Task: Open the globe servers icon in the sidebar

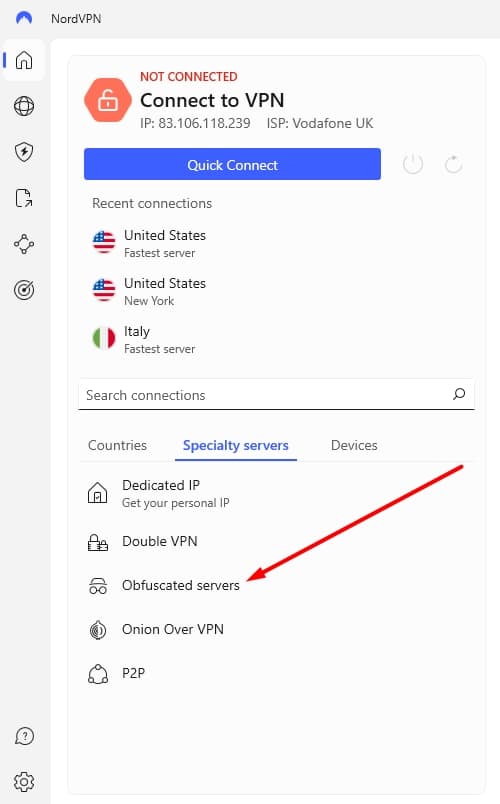Action: click(x=24, y=106)
